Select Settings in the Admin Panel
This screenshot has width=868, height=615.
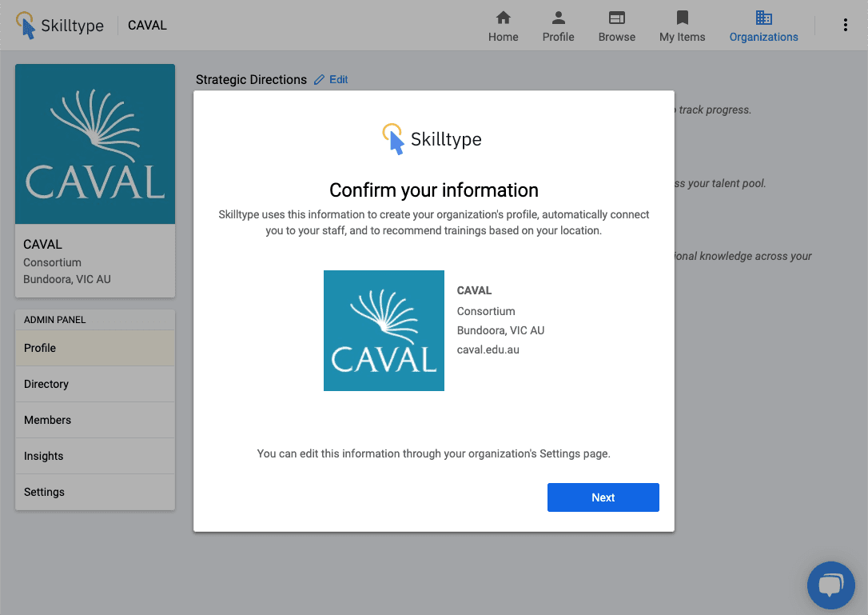click(95, 492)
